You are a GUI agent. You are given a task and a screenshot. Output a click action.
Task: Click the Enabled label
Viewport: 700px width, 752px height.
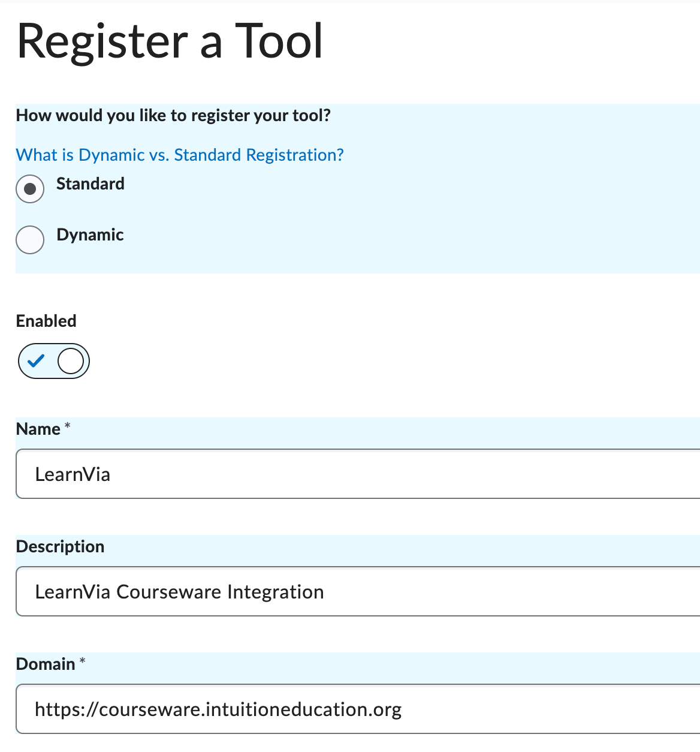pos(46,321)
